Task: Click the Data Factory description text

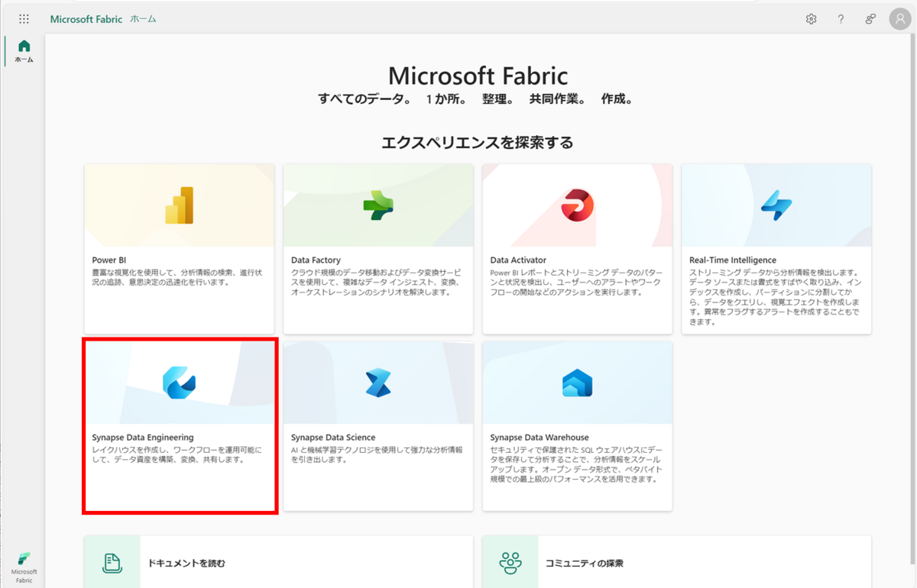Action: tap(377, 282)
